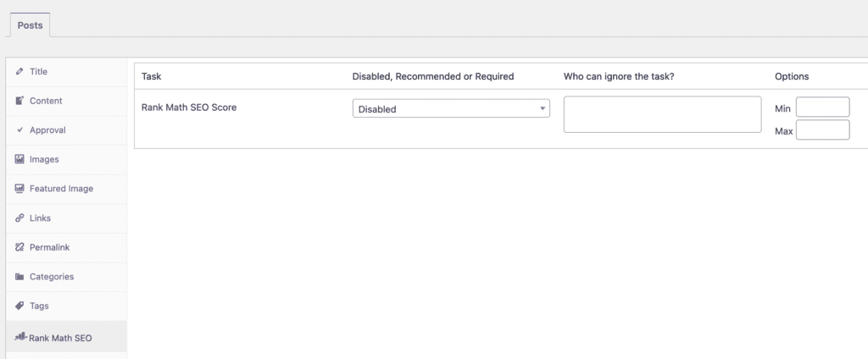Viewport: 868px width, 359px height.
Task: Open the Categories sidebar section
Action: coord(51,277)
